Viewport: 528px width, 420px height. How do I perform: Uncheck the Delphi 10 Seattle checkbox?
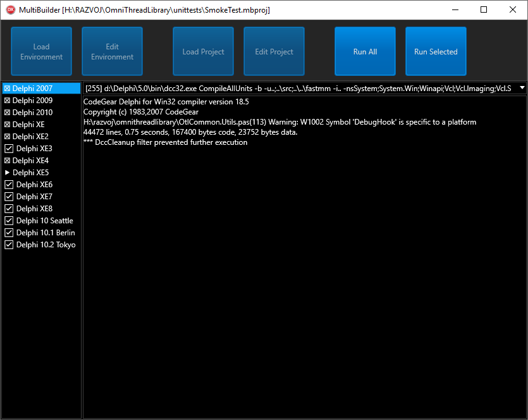pyautogui.click(x=9, y=221)
